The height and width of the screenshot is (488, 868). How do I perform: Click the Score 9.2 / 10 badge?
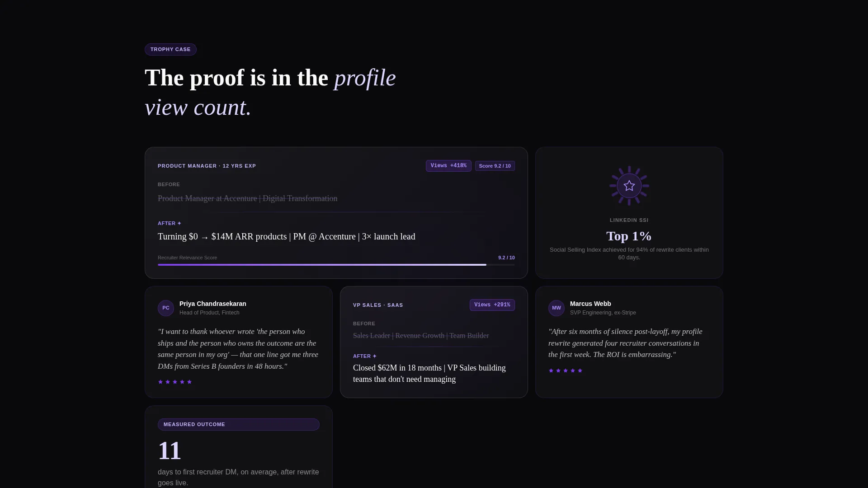click(495, 166)
